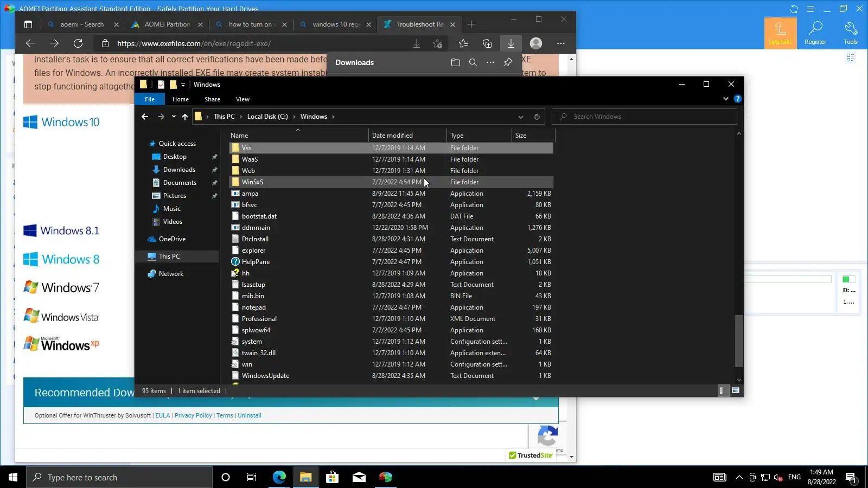The image size is (868, 488).
Task: Expand breadcrumb chevron after This PC
Action: coord(241,117)
